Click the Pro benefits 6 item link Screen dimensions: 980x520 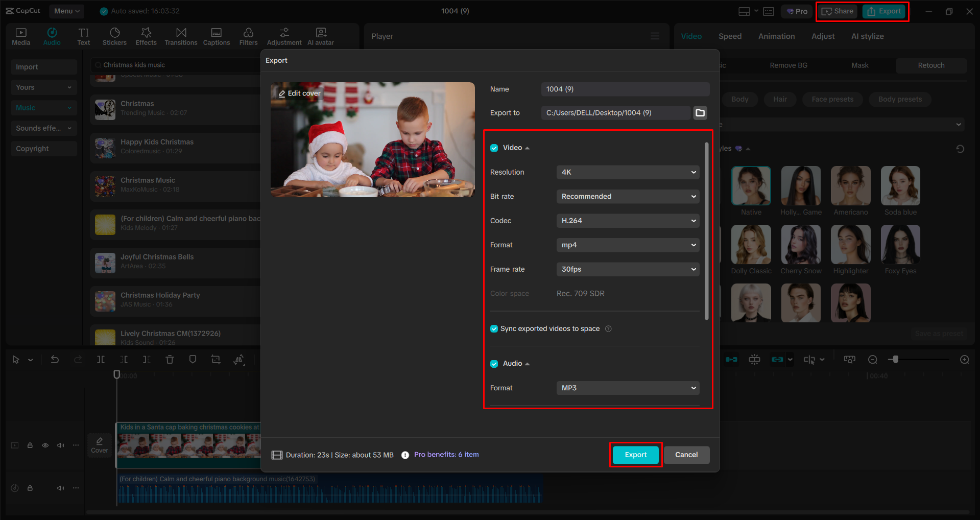446,454
